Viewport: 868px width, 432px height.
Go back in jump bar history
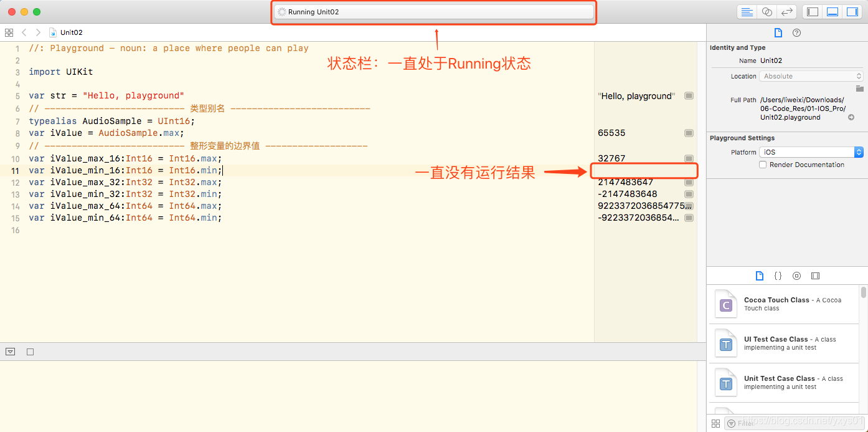pyautogui.click(x=24, y=32)
